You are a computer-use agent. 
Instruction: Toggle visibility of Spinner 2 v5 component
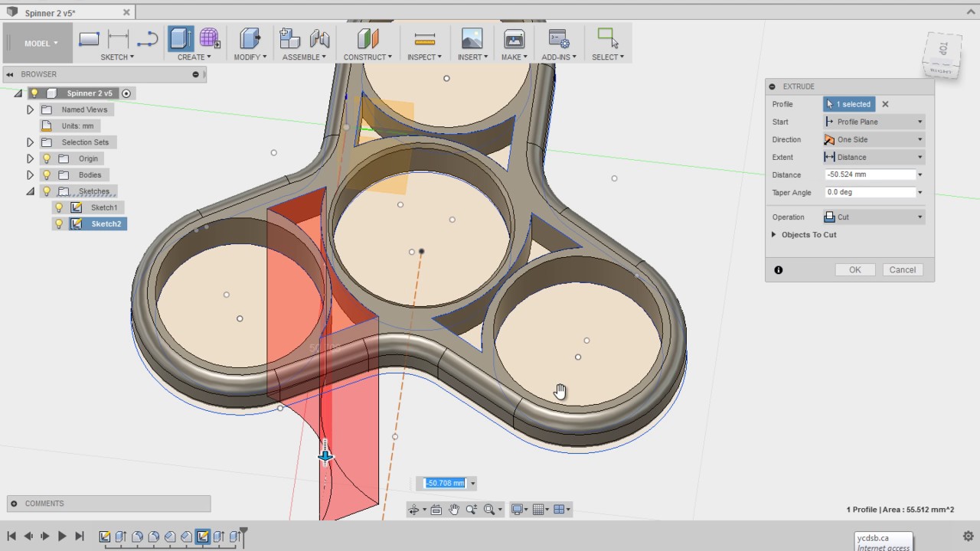34,93
